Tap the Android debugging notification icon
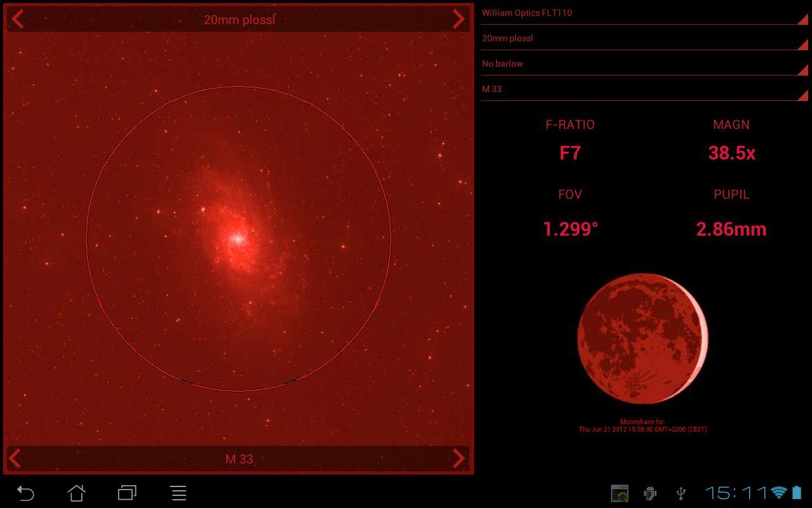Image resolution: width=812 pixels, height=508 pixels. pyautogui.click(x=650, y=493)
